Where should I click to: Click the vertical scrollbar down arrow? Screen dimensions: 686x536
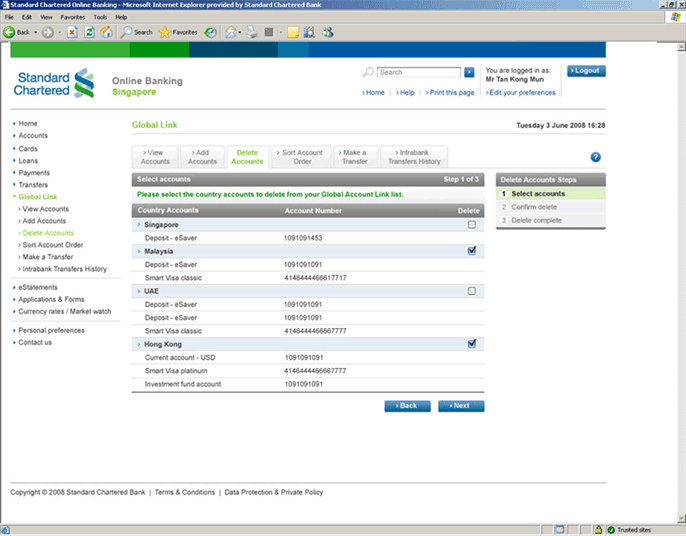click(x=681, y=518)
